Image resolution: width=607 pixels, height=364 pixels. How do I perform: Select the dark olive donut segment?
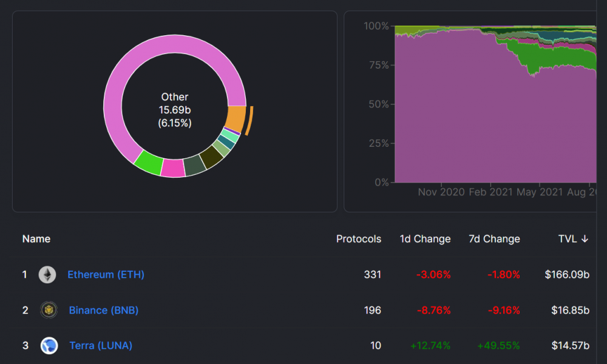[x=211, y=157]
